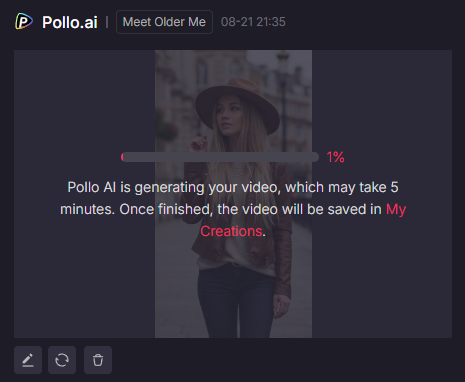Regenerate the video with circular arrows icon

(62, 360)
